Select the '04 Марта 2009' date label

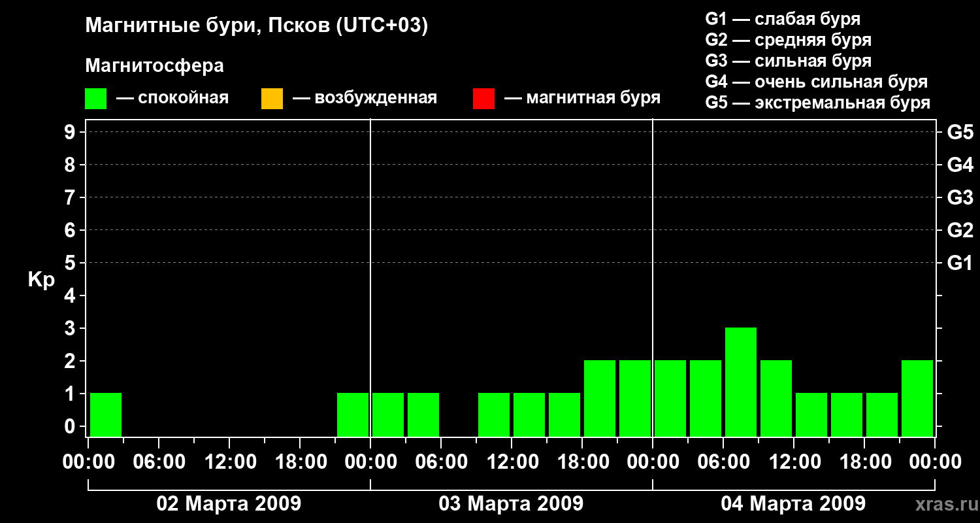pyautogui.click(x=793, y=504)
